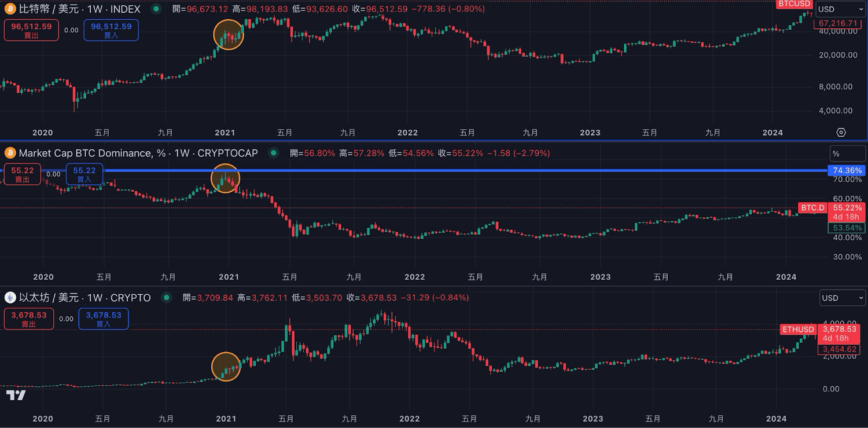Image resolution: width=868 pixels, height=428 pixels.
Task: Click the BTCUSD price scale label
Action: click(795, 4)
